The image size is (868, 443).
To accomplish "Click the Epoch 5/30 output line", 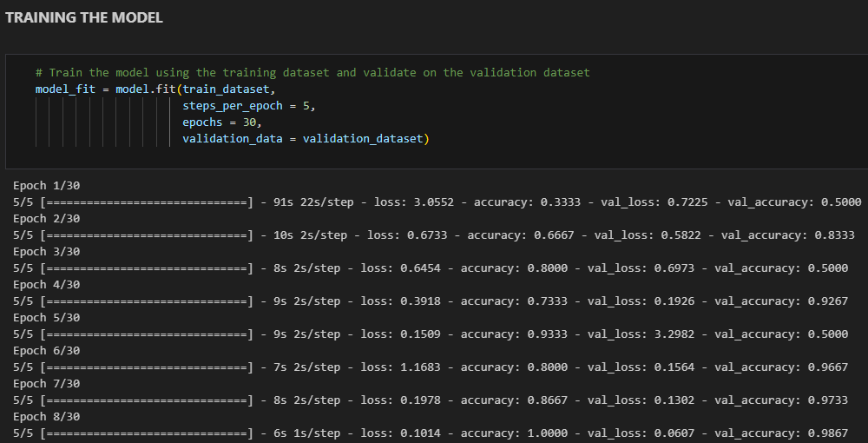I will point(47,318).
